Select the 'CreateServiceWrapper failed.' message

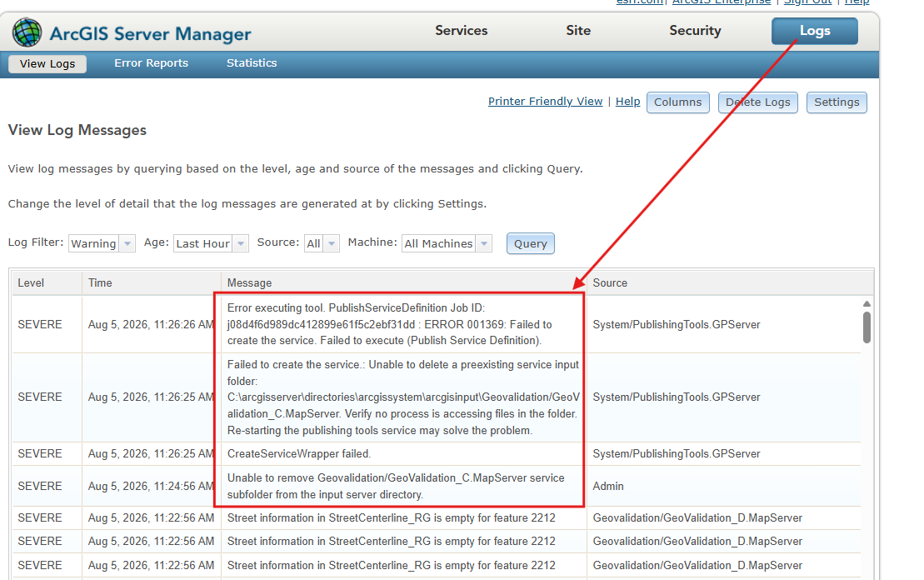tap(299, 454)
